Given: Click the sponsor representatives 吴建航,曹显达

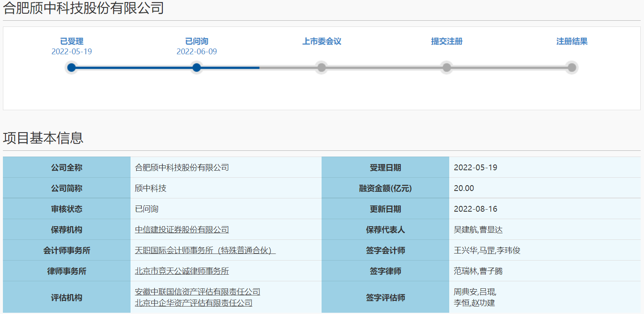Looking at the screenshot, I should 478,230.
